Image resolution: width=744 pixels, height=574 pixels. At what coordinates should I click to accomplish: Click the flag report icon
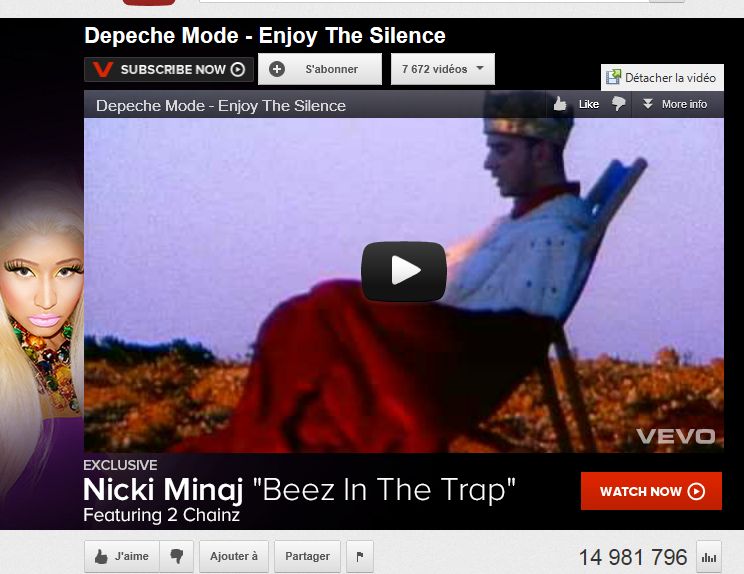(360, 556)
